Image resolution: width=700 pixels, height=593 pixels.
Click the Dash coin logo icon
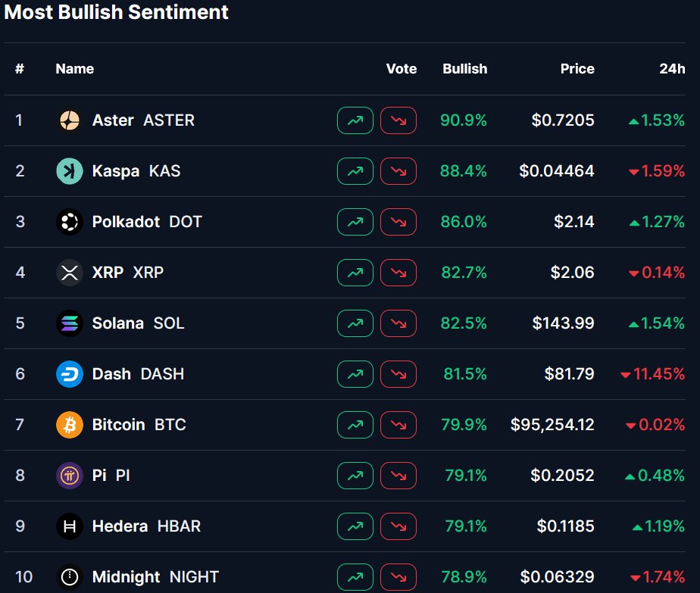pyautogui.click(x=70, y=374)
